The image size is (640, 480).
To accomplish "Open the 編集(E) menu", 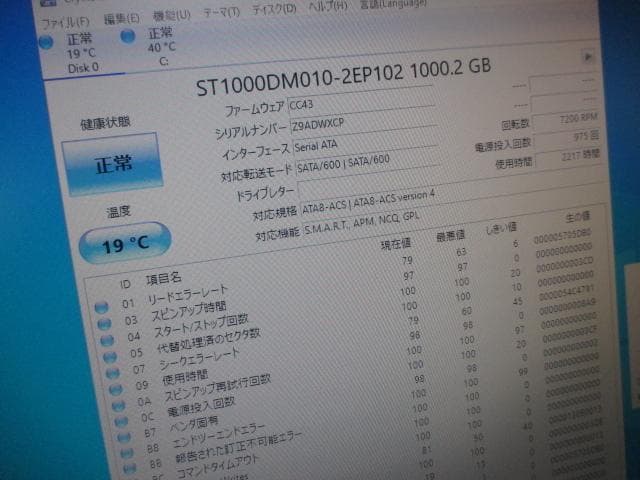I will click(121, 19).
